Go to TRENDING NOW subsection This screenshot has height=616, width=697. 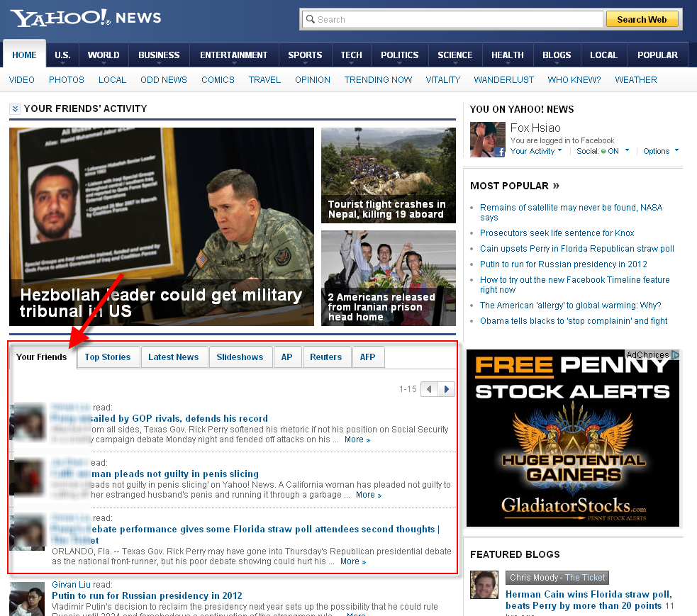[379, 80]
